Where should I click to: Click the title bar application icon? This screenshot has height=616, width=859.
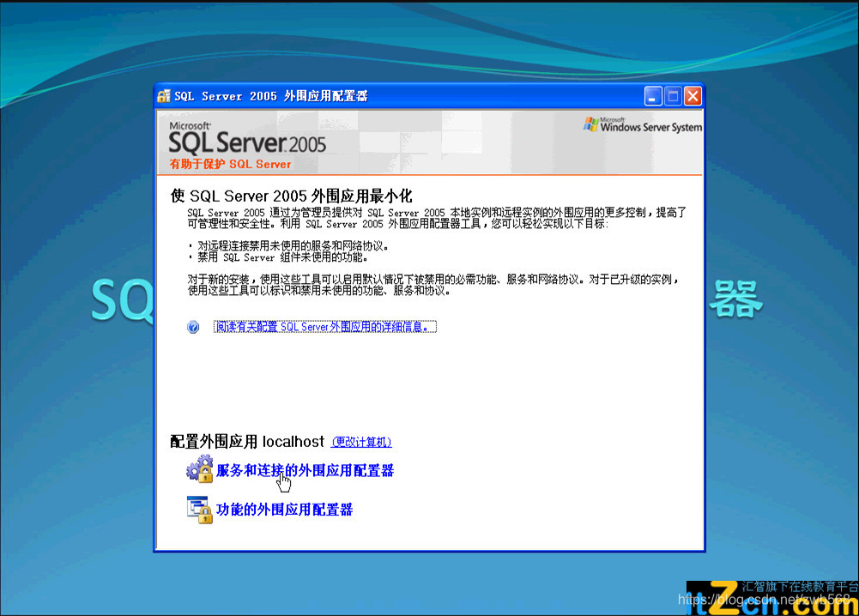164,96
